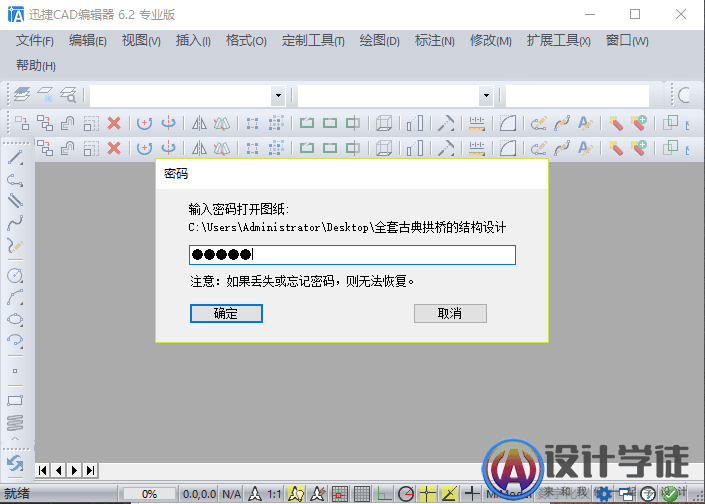Select the Ellipse drawing tool

(15, 319)
